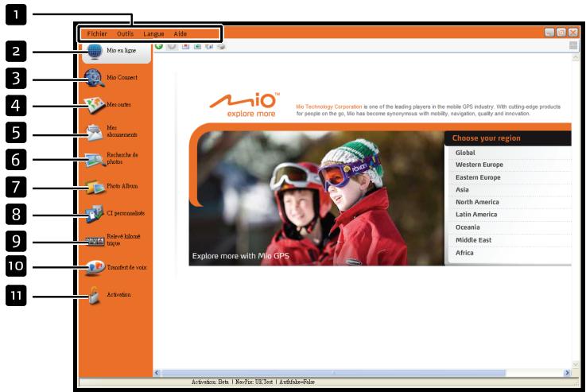Select the Latin America region

476,215
